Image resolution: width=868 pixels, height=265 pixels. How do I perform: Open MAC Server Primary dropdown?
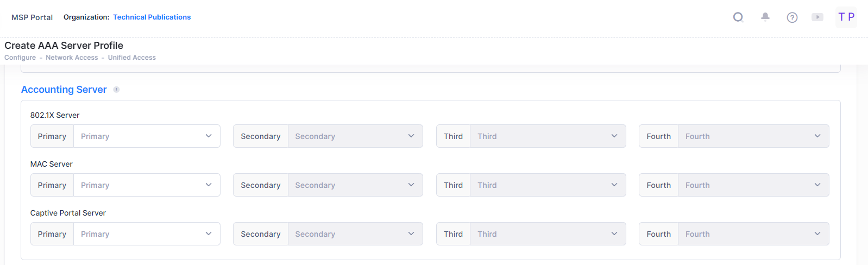coord(147,185)
